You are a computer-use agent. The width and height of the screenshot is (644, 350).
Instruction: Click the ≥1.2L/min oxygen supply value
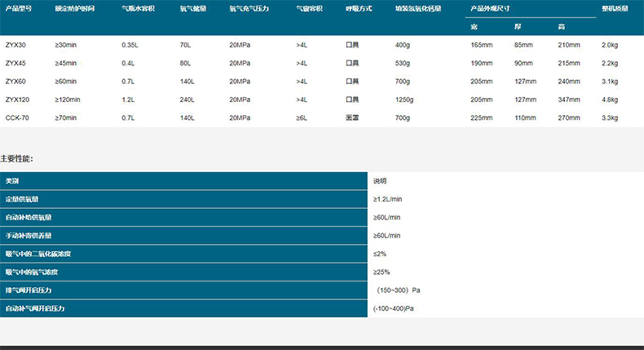pyautogui.click(x=388, y=199)
